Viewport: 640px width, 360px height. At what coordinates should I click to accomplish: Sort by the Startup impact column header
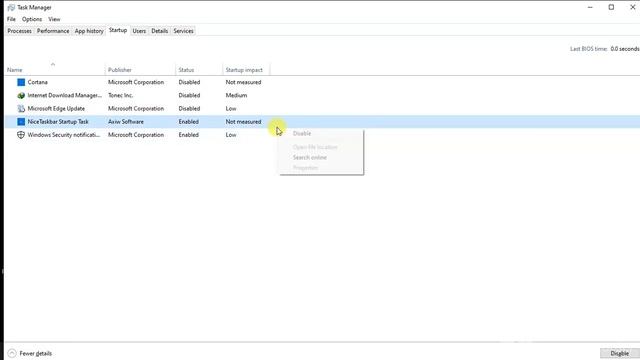point(244,70)
